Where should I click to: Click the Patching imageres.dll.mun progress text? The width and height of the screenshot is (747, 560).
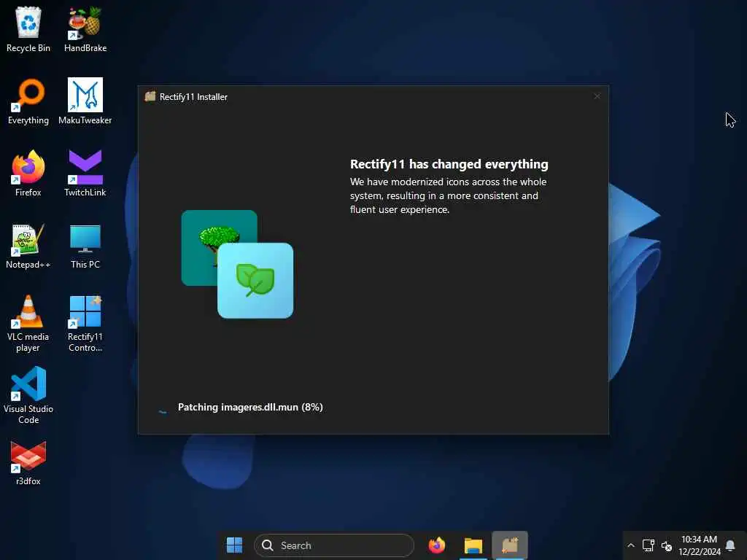250,407
